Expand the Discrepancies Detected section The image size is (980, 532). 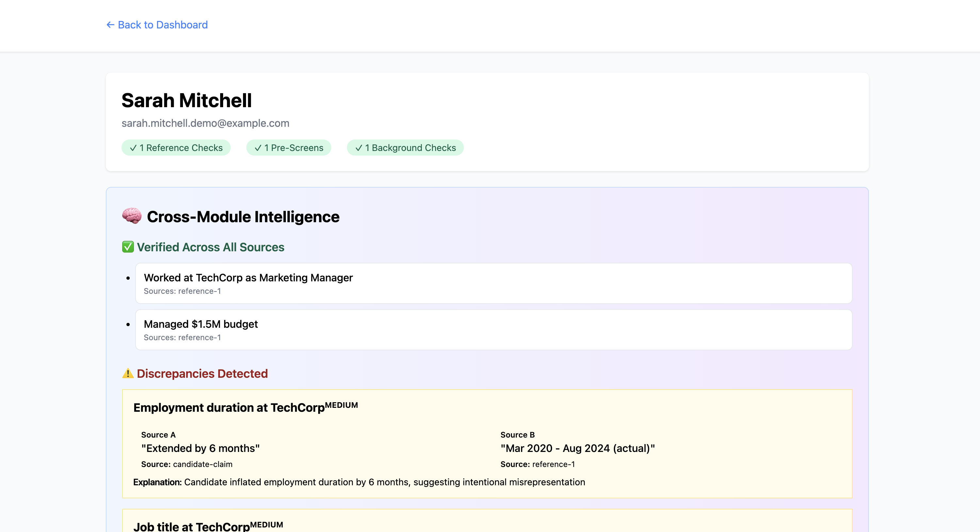tap(203, 373)
